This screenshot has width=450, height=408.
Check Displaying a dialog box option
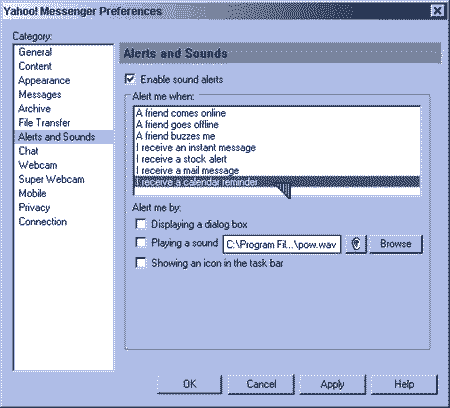[141, 224]
